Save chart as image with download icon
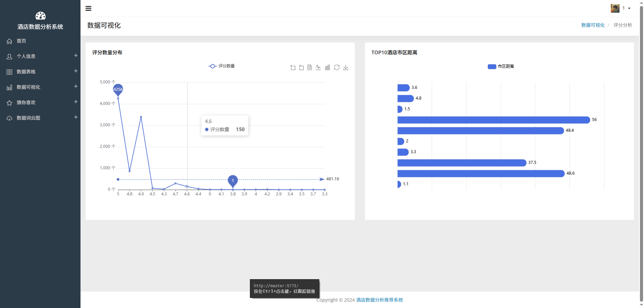The image size is (644, 308). coord(346,68)
